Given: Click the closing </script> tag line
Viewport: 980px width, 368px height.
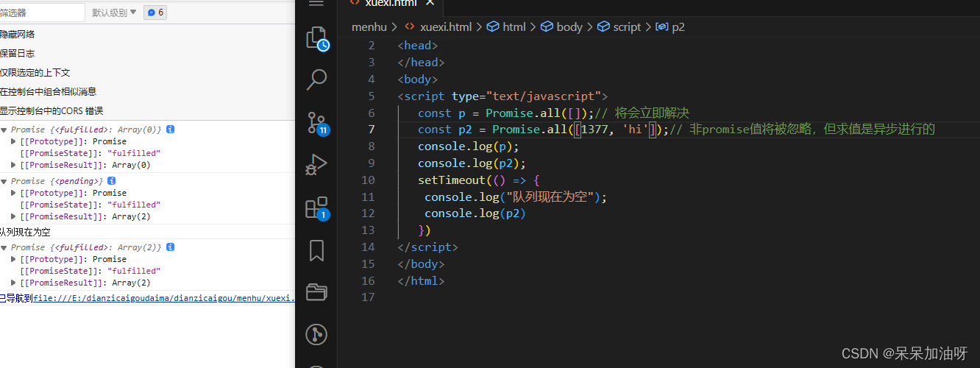Looking at the screenshot, I should click(427, 247).
